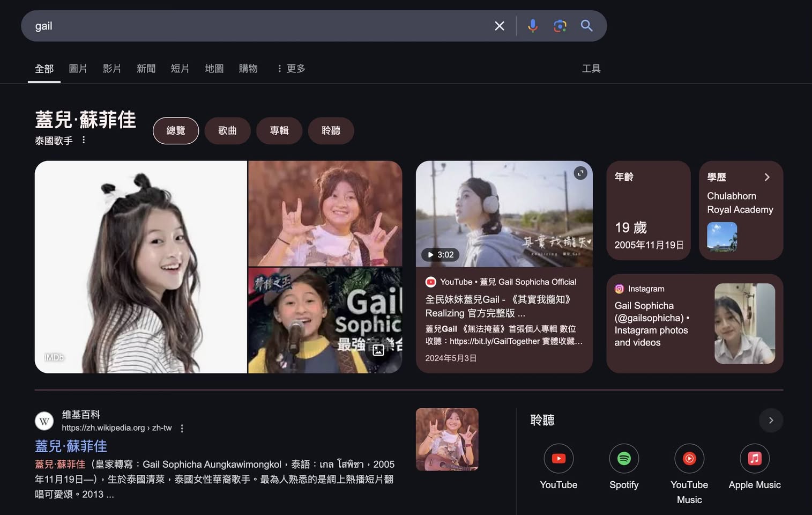This screenshot has height=515, width=812.
Task: Open the 蓋兒·蘇菲佳 Wikipedia link
Action: click(71, 446)
